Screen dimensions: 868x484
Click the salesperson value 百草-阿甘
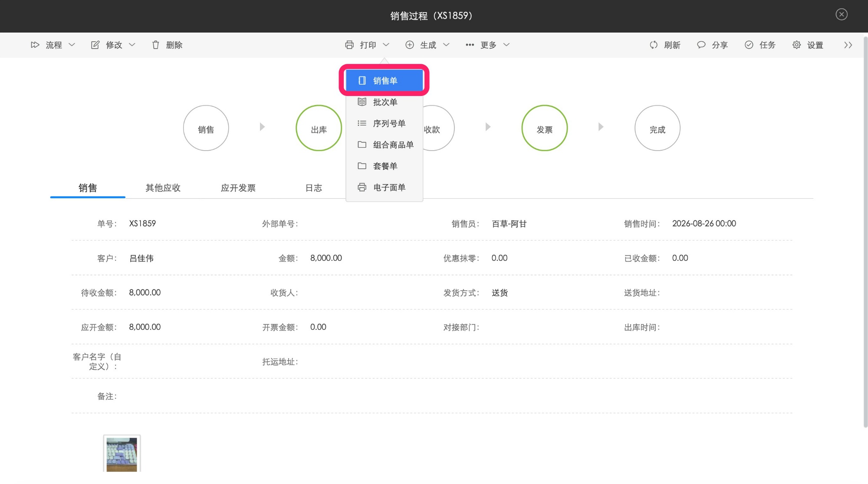pyautogui.click(x=509, y=224)
